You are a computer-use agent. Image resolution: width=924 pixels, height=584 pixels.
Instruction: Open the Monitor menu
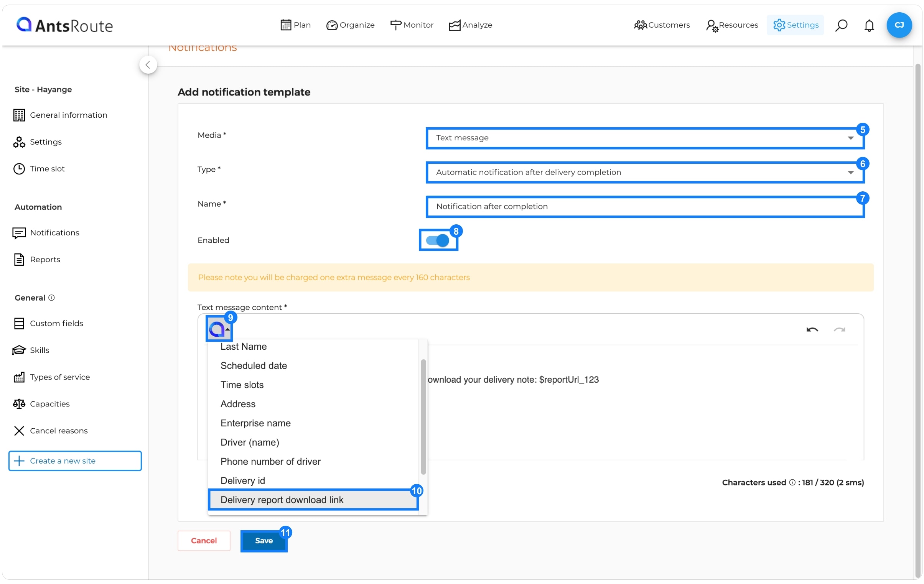tap(411, 25)
